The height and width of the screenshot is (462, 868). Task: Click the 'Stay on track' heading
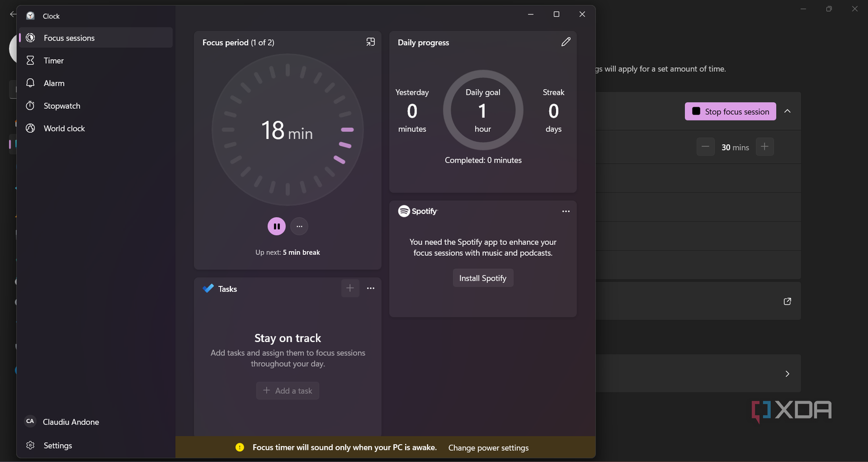click(x=288, y=338)
